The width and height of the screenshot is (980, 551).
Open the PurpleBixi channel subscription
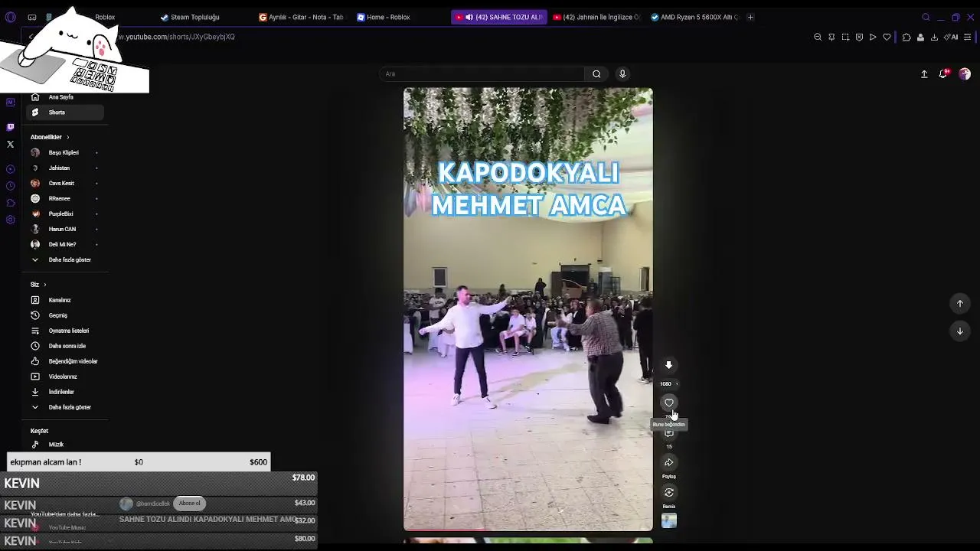coord(65,214)
